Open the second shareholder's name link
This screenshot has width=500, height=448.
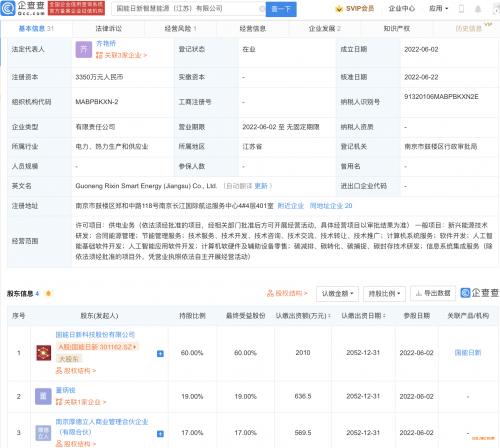[x=66, y=390]
